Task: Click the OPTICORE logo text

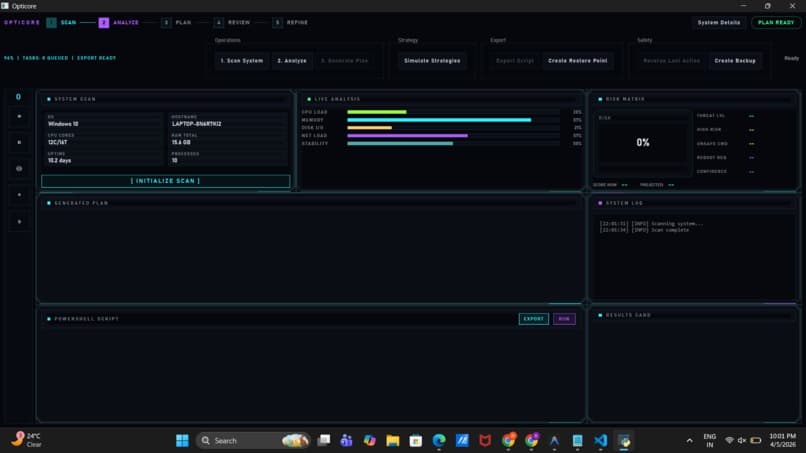Action: [x=22, y=23]
